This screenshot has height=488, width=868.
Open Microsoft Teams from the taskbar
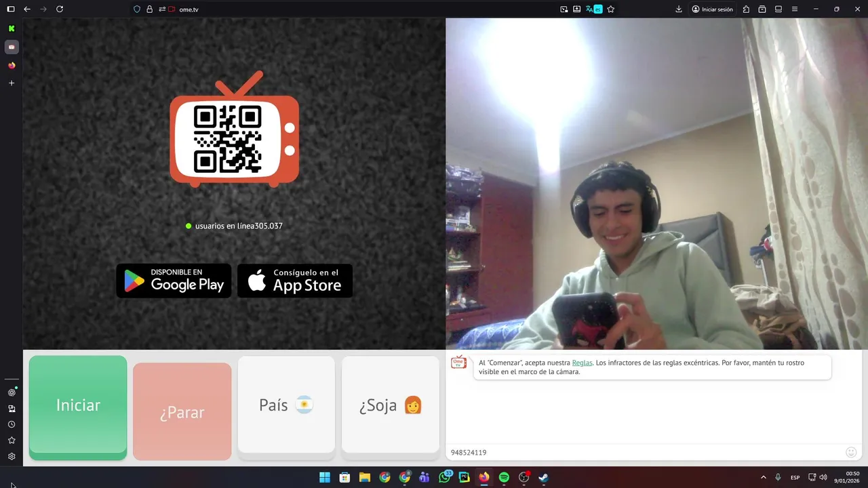425,477
